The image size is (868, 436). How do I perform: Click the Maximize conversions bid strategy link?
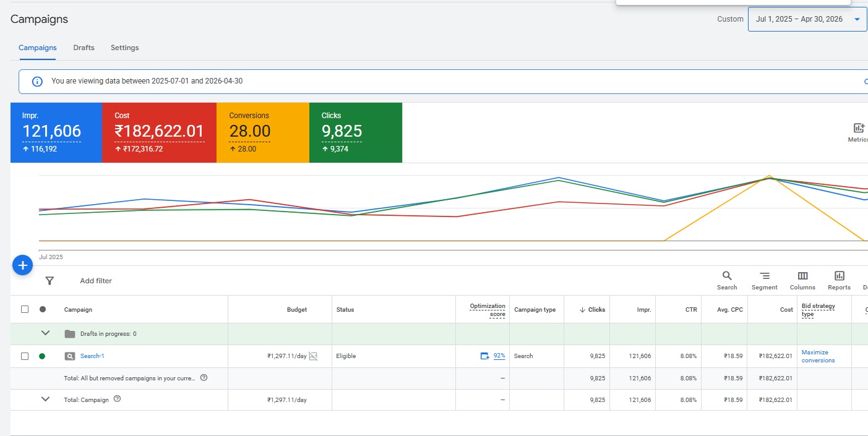click(x=818, y=356)
